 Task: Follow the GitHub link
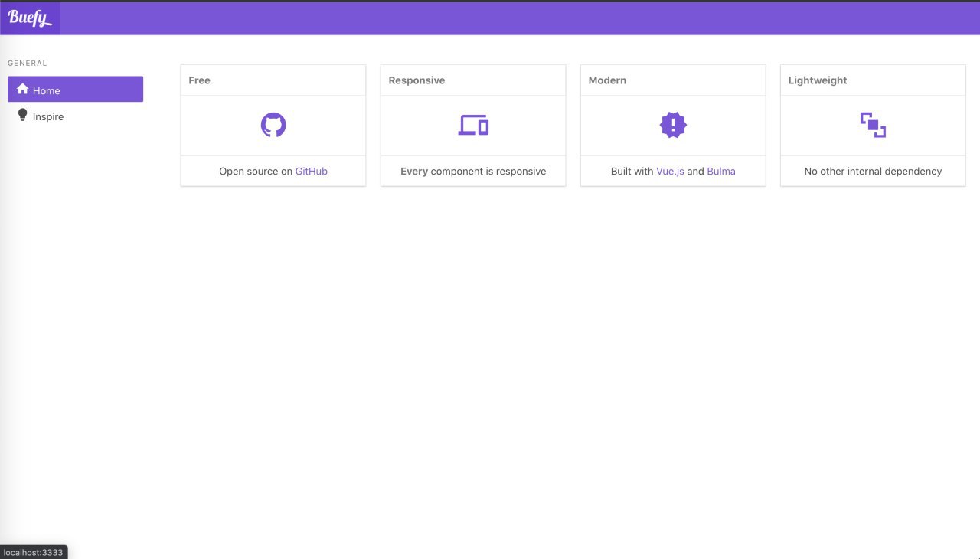tap(312, 172)
